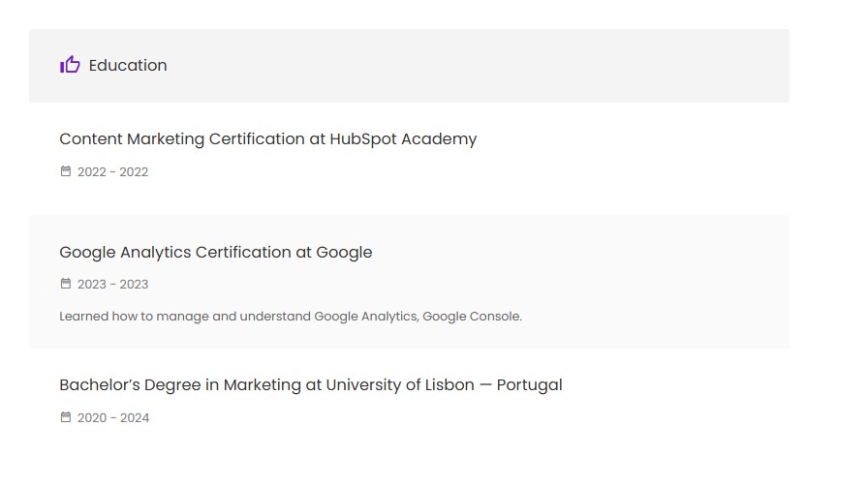Click the calendar icon next to 2020 - 2024

pos(66,417)
